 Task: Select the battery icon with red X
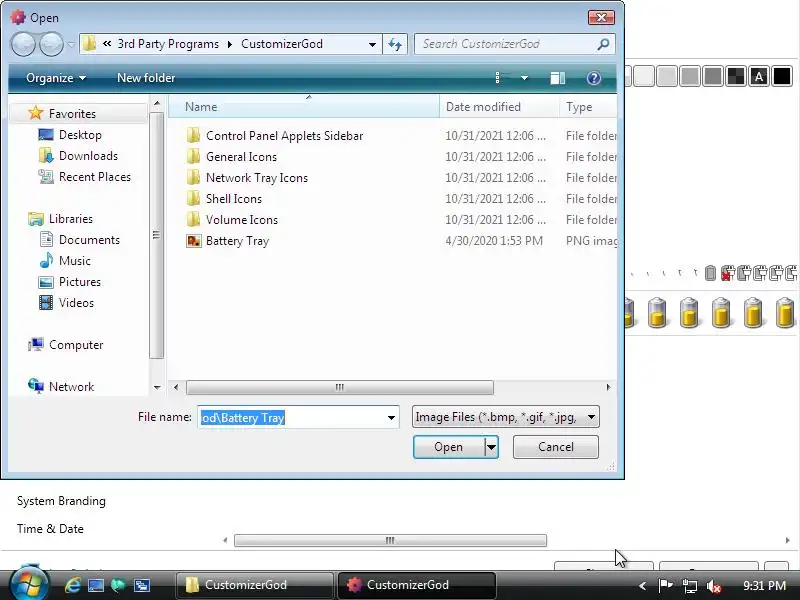click(727, 273)
